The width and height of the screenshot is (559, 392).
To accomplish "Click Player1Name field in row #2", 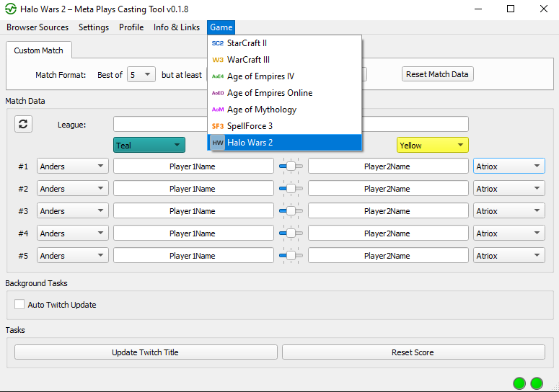I will (193, 189).
